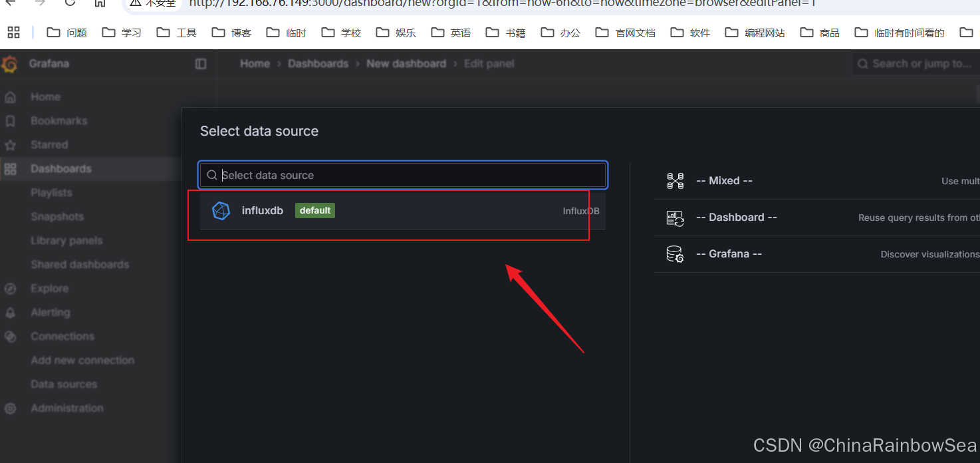The width and height of the screenshot is (980, 463).
Task: Go to Data sources in sidebar
Action: [64, 385]
